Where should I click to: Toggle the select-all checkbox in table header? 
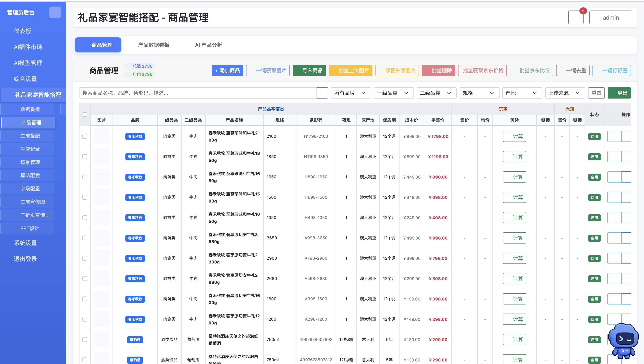point(85,114)
